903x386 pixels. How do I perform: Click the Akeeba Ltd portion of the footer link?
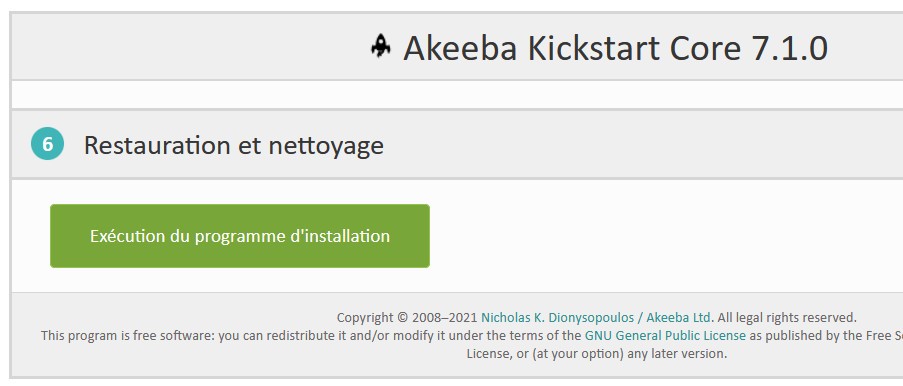pos(678,317)
